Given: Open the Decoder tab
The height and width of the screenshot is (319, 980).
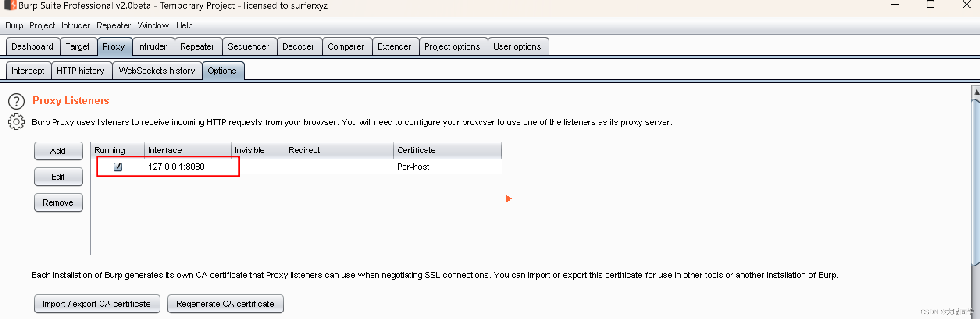Looking at the screenshot, I should (299, 47).
